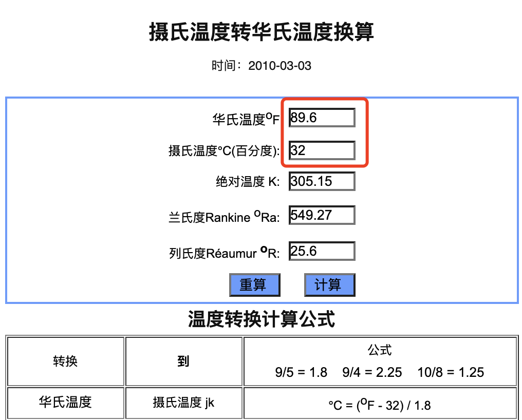Screen dimensions: 522x420
Task: Select the table header cell 转换
Action: (65, 361)
